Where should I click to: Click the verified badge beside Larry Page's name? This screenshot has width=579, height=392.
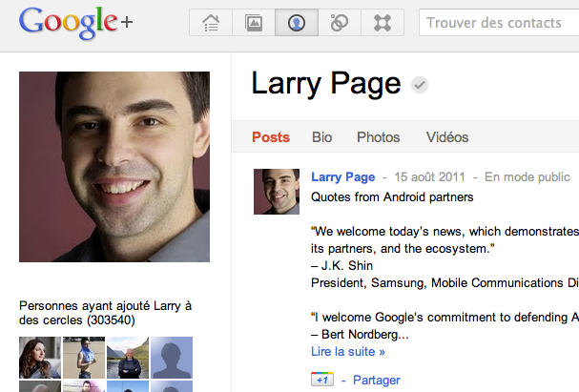tap(419, 86)
